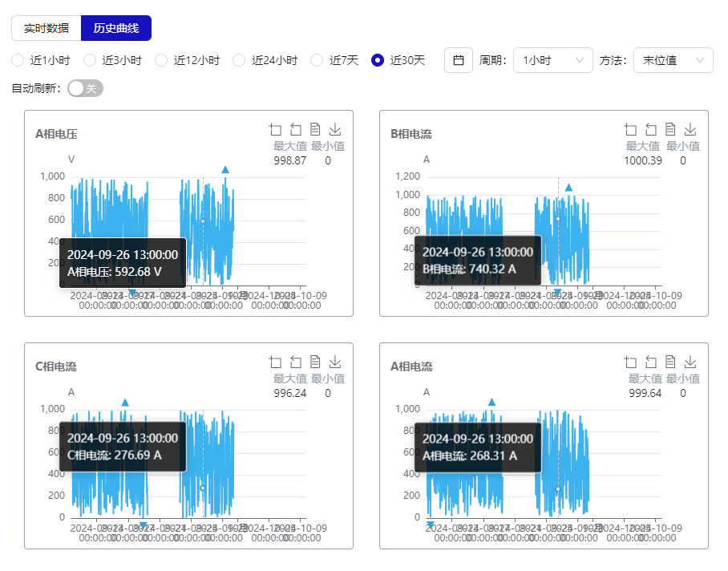Click area zoom icon on C相电流 chart

[276, 362]
